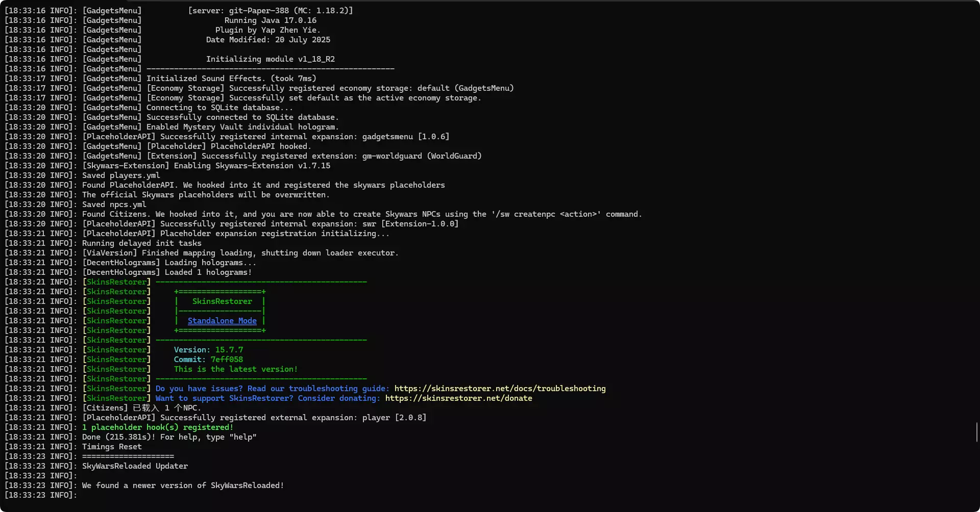Screen dimensions: 980x512
Task: Click the '/sw createnpc <action>' command text
Action: point(546,214)
